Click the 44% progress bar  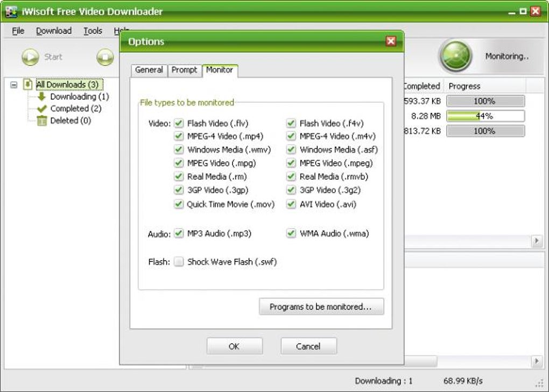click(485, 116)
